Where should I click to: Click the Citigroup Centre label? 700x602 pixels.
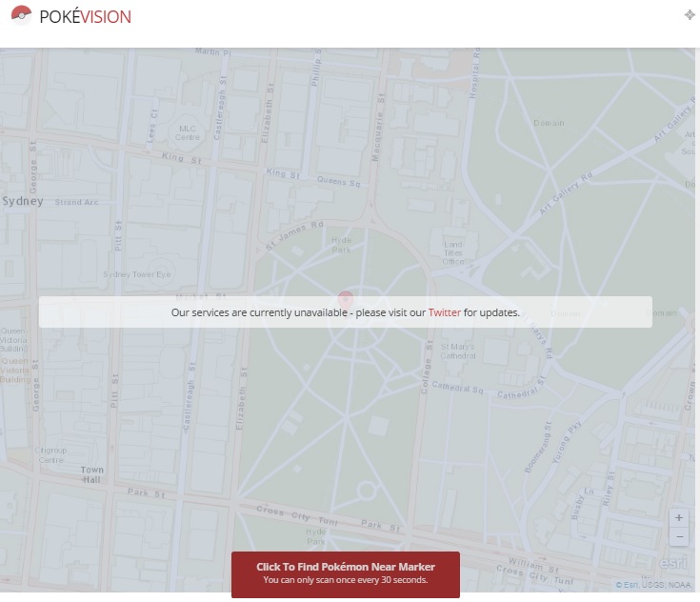[x=50, y=455]
